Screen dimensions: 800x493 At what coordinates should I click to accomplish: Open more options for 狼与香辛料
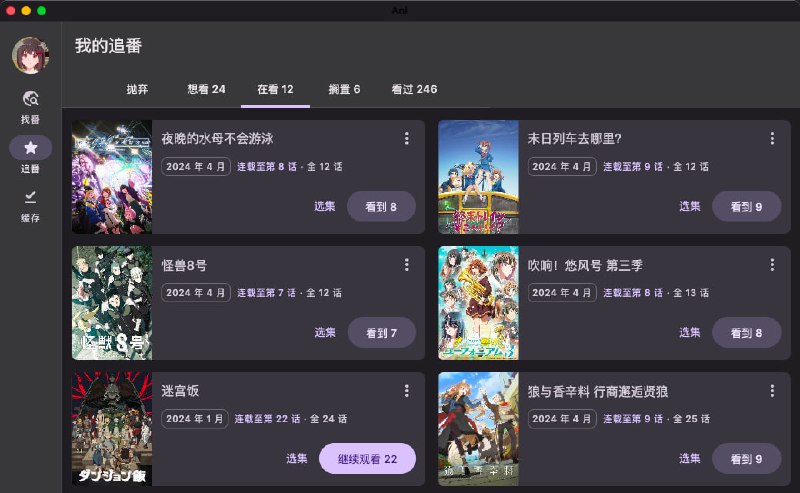point(772,390)
